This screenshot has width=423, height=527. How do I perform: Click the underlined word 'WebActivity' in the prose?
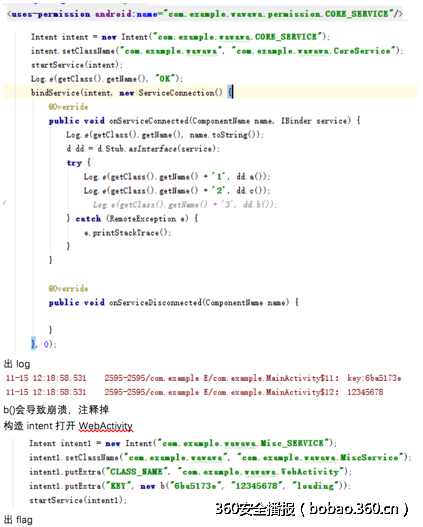[x=106, y=426]
